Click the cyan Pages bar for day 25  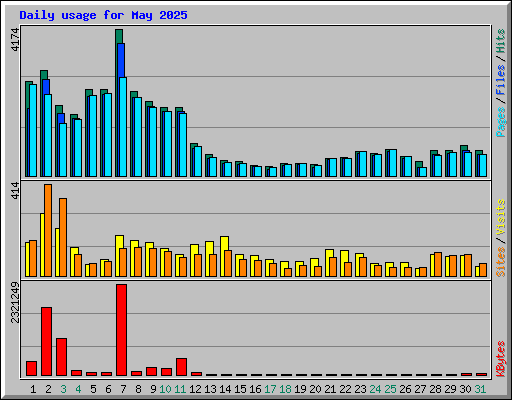coord(393,163)
